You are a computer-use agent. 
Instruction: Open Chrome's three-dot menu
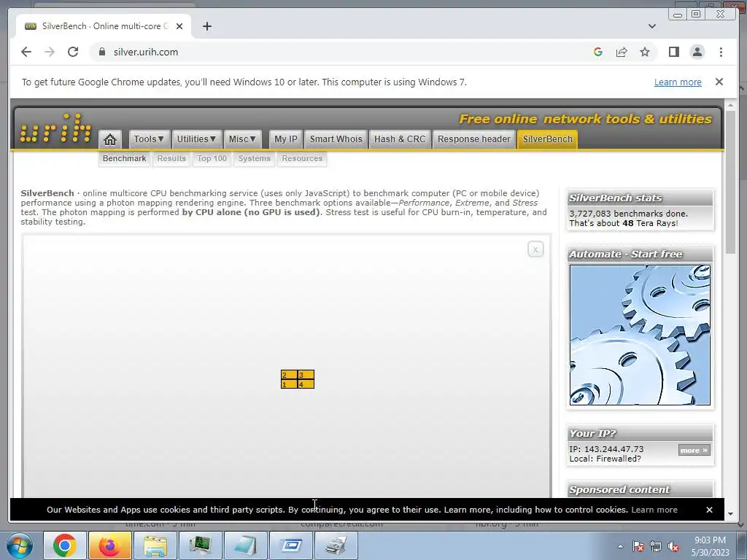[721, 52]
